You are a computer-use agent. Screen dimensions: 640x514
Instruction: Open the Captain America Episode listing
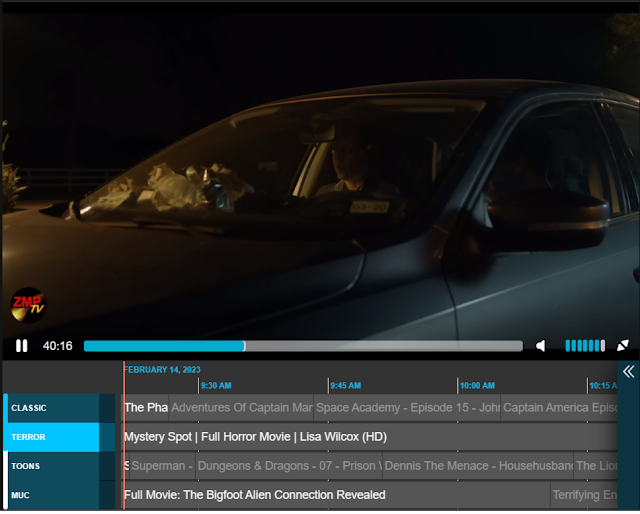559,408
